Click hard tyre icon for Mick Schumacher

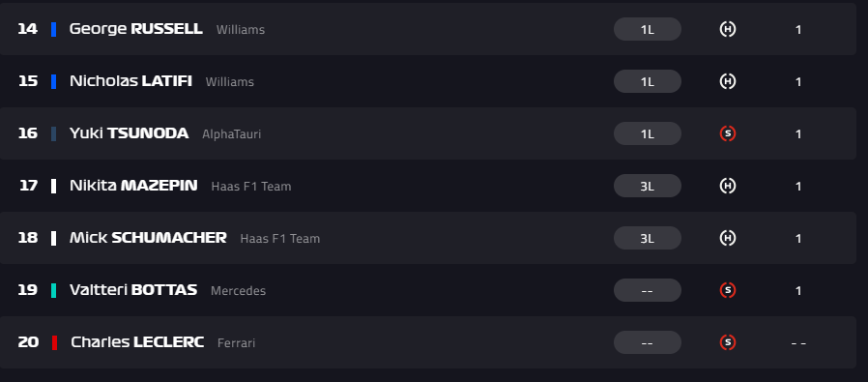(x=728, y=238)
